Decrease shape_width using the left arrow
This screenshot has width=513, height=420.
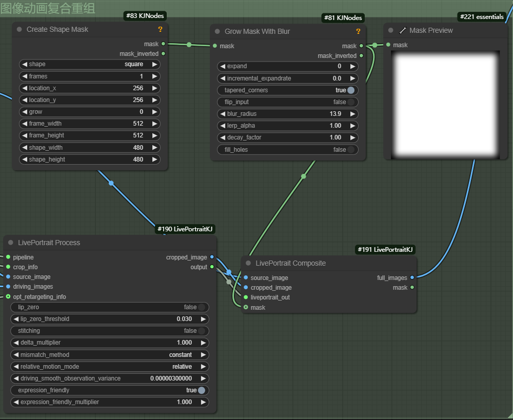[x=24, y=148]
